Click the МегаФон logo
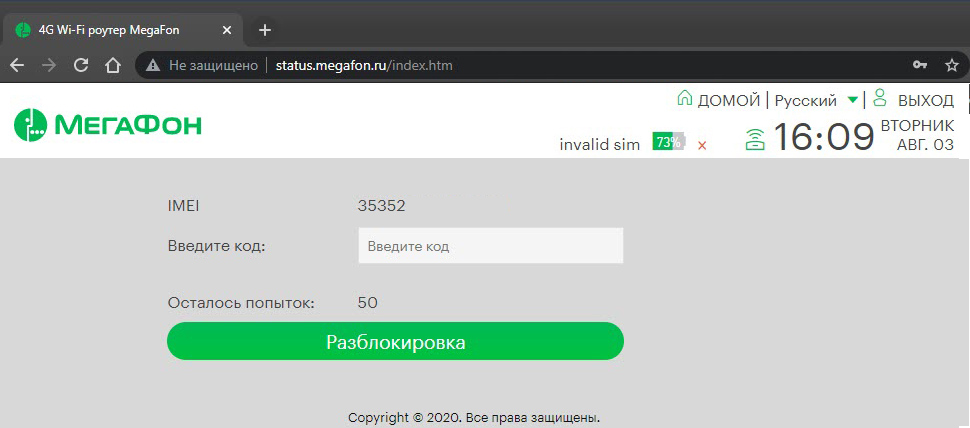 (108, 125)
